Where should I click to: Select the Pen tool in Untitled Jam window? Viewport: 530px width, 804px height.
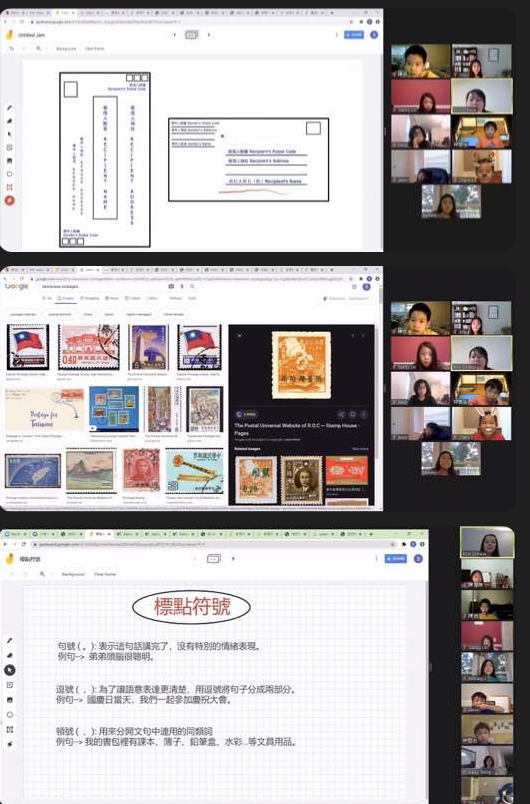9,108
